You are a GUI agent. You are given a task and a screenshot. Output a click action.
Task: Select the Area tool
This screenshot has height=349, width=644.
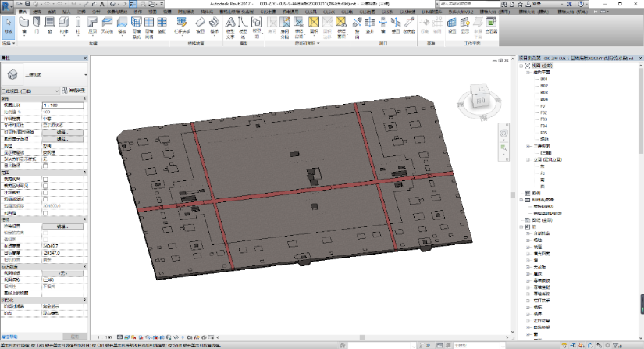[x=314, y=26]
